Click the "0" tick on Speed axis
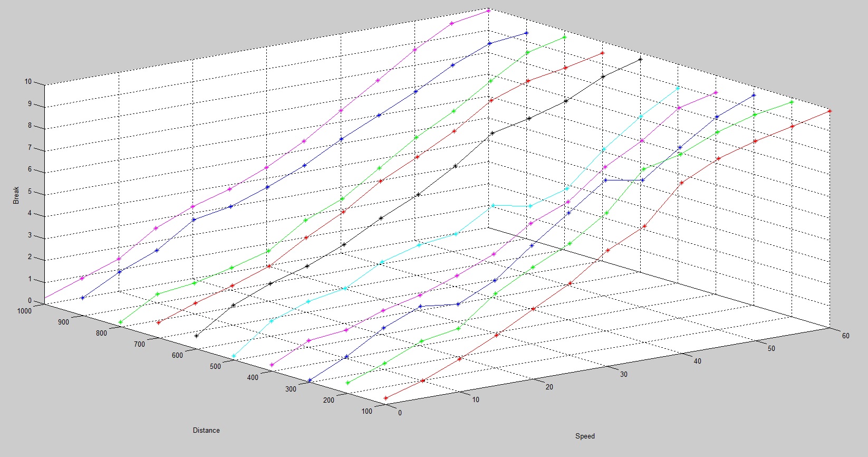Viewport: 868px width, 457px height. tap(400, 413)
